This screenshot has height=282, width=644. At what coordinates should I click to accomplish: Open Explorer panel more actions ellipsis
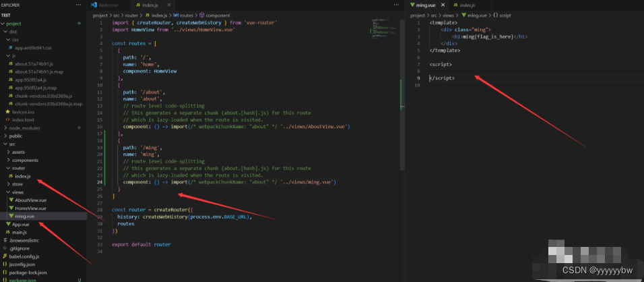click(x=78, y=5)
